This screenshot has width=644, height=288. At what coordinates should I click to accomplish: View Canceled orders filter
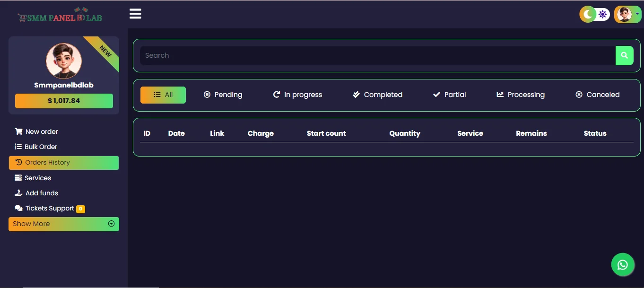[597, 95]
